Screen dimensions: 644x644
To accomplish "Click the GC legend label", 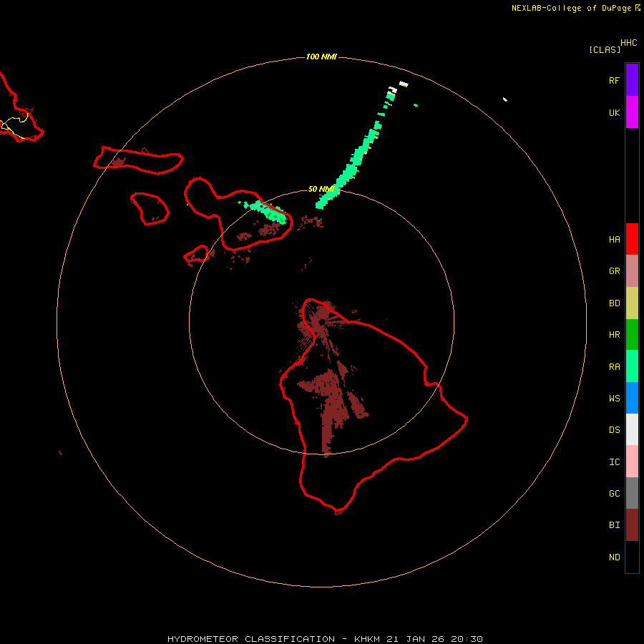I will coord(614,493).
